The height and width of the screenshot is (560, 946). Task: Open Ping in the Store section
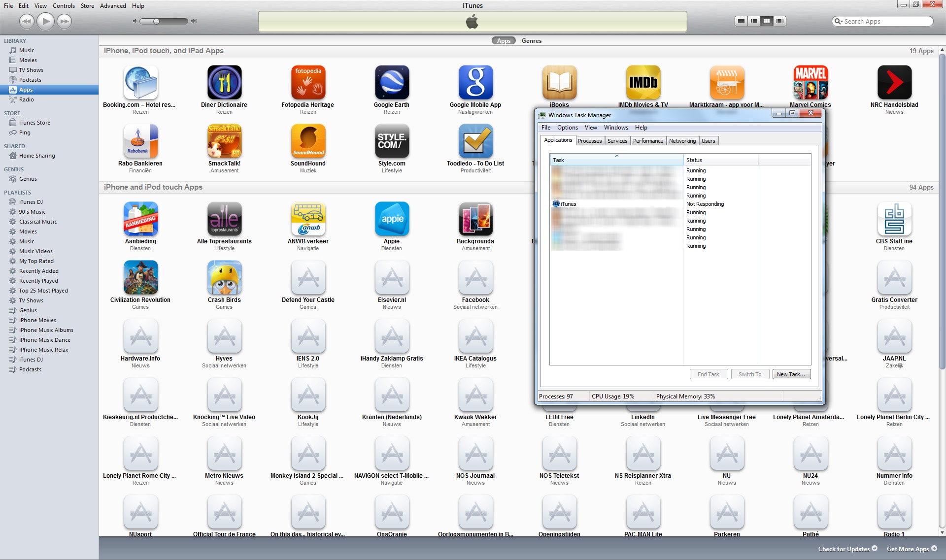click(25, 132)
